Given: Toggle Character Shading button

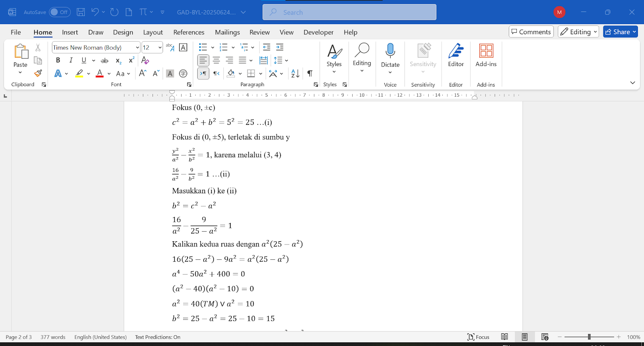Looking at the screenshot, I should click(170, 73).
